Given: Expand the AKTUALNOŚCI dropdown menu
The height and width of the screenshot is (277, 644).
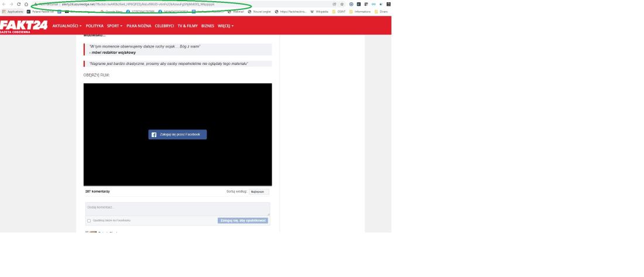Looking at the screenshot, I should [x=67, y=26].
